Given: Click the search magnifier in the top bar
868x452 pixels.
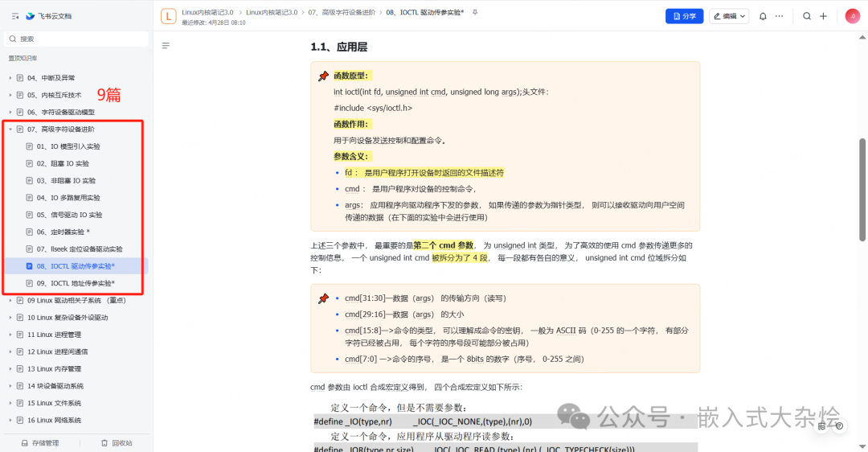Looking at the screenshot, I should coord(807,16).
